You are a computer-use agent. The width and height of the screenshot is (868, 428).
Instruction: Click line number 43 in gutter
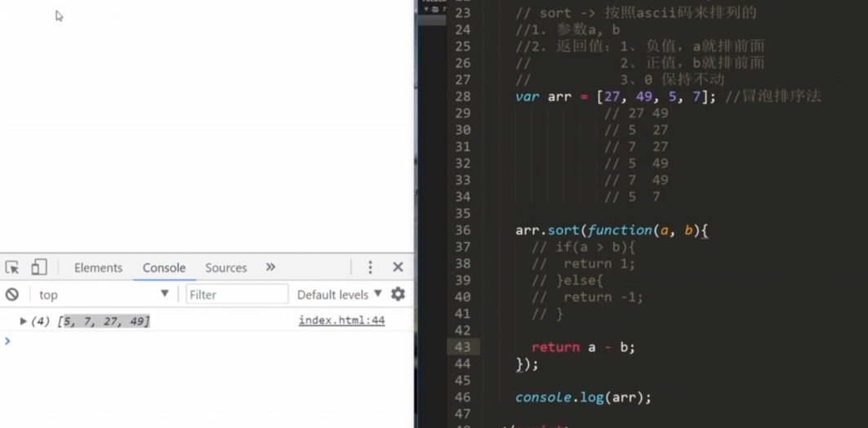pos(463,347)
